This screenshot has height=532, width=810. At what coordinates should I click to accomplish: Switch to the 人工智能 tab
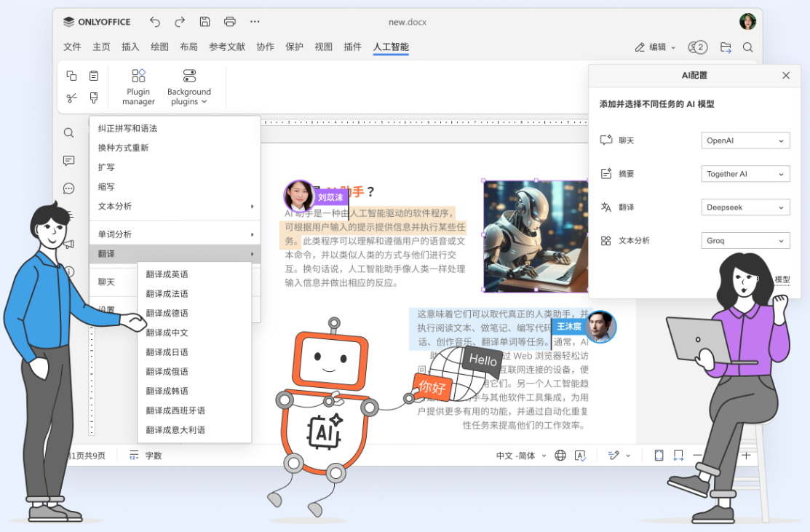pyautogui.click(x=391, y=47)
